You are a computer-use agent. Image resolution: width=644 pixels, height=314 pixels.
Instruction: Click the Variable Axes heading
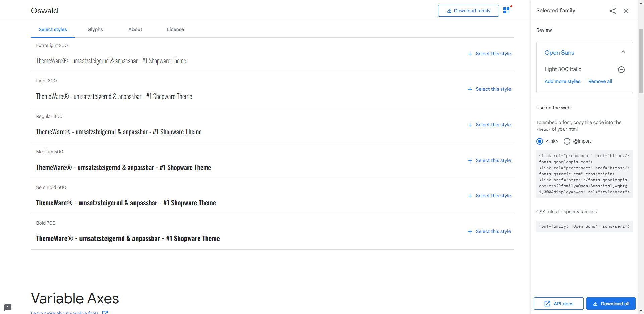click(x=75, y=298)
